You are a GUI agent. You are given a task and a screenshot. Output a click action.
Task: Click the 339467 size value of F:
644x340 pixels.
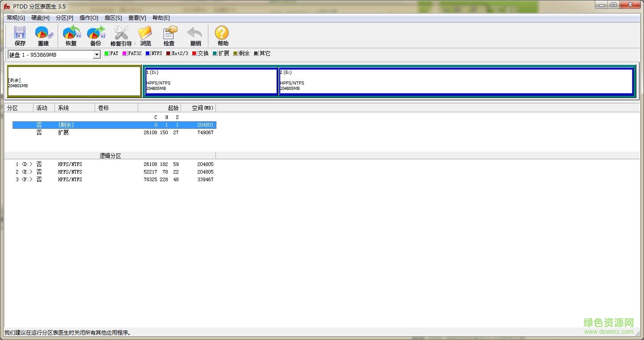(x=205, y=179)
